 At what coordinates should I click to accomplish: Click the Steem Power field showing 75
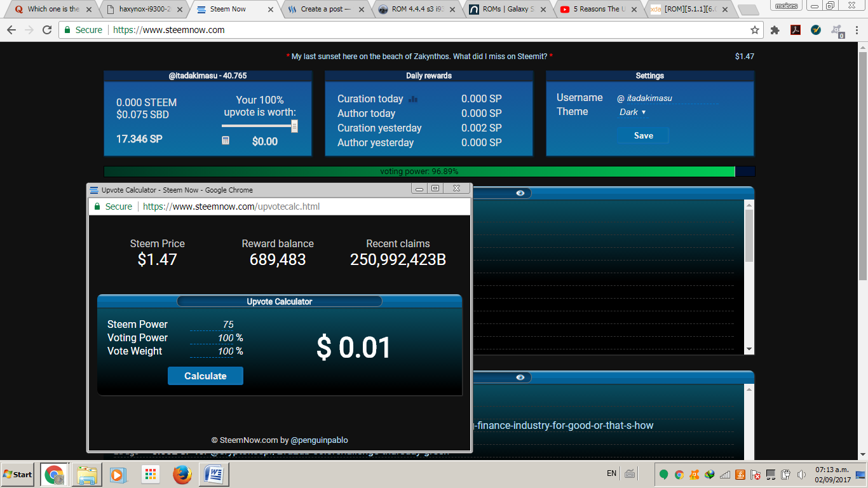212,324
